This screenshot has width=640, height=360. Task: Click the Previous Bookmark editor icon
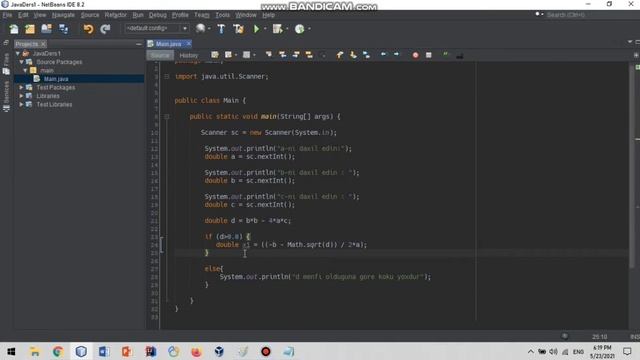pos(340,55)
